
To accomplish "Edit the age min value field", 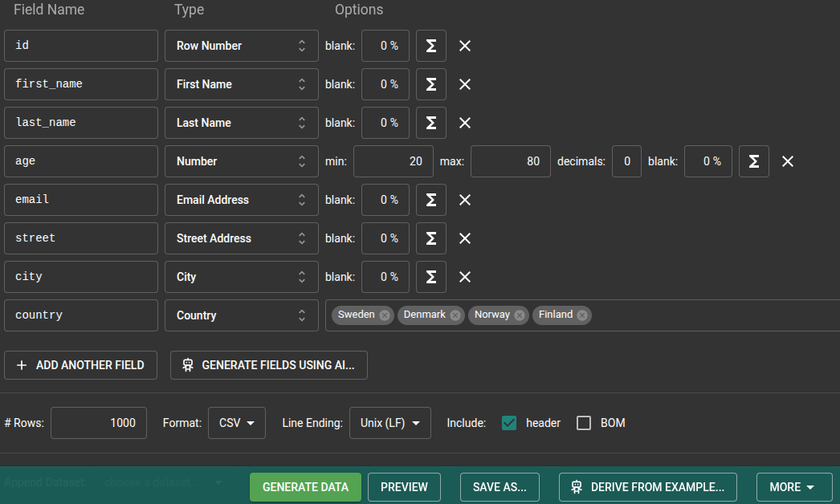I will coord(393,162).
